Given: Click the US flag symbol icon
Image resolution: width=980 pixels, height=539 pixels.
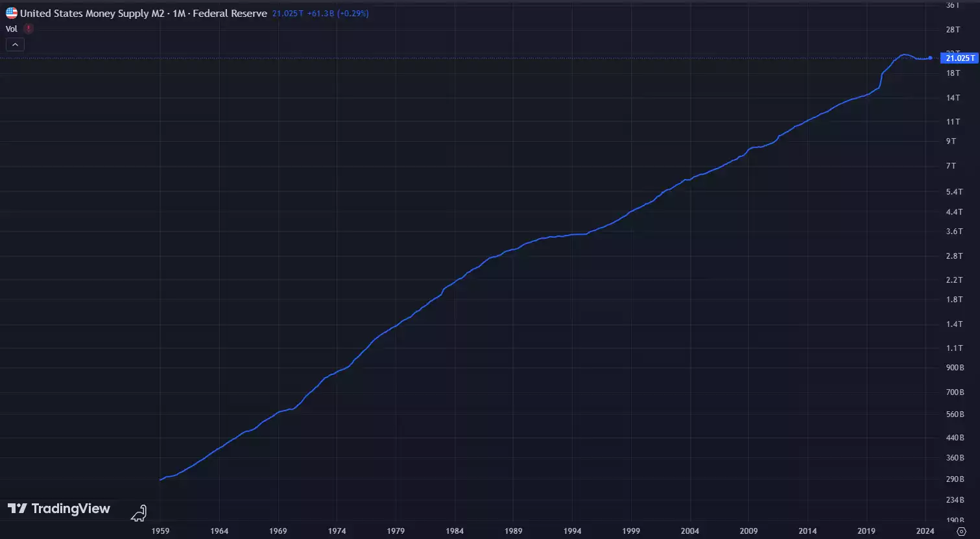Looking at the screenshot, I should [10, 13].
